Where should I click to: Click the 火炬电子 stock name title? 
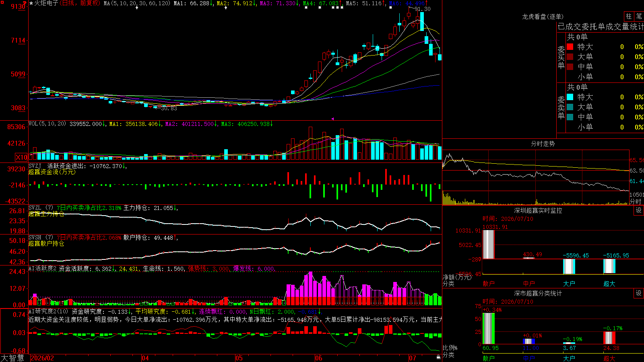tap(46, 3)
